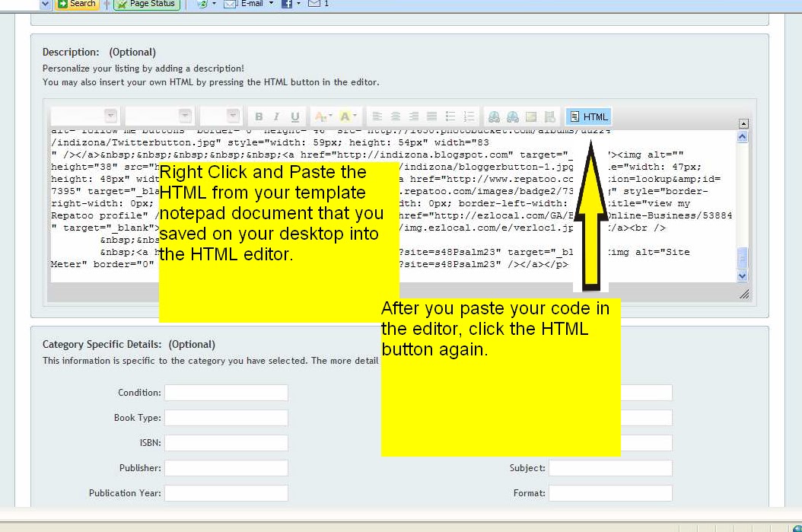
Task: Open the font color dropdown arrow
Action: pyautogui.click(x=329, y=115)
